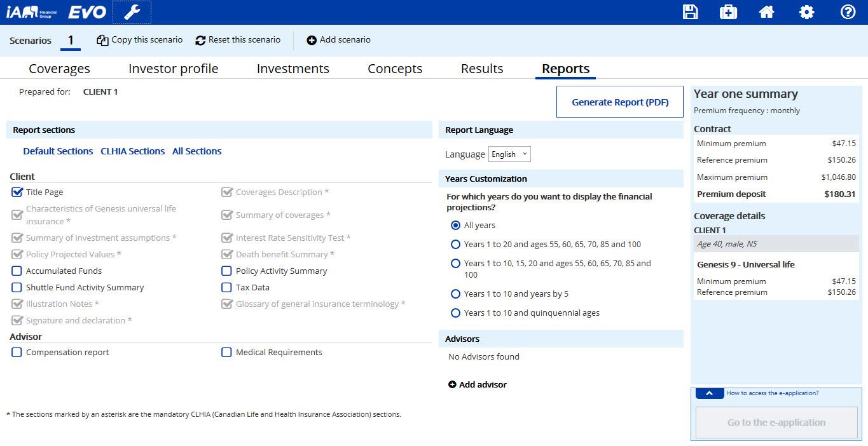This screenshot has height=446, width=868.
Task: Open the help question mark icon
Action: click(x=848, y=12)
